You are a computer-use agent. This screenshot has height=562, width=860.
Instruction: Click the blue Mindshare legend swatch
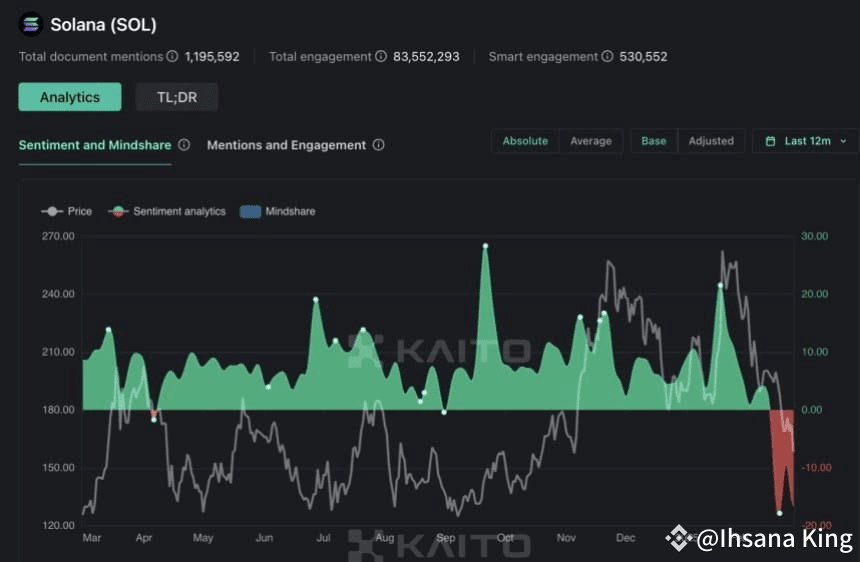coord(250,212)
